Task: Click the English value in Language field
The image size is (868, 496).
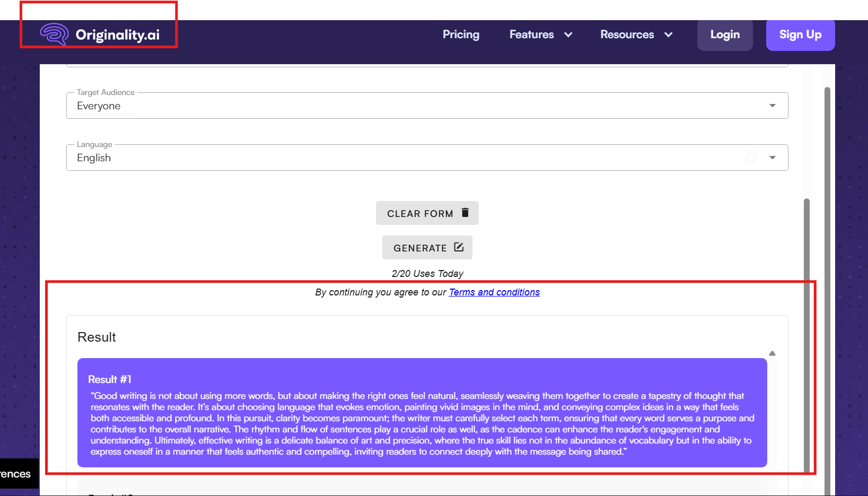Action: (94, 158)
